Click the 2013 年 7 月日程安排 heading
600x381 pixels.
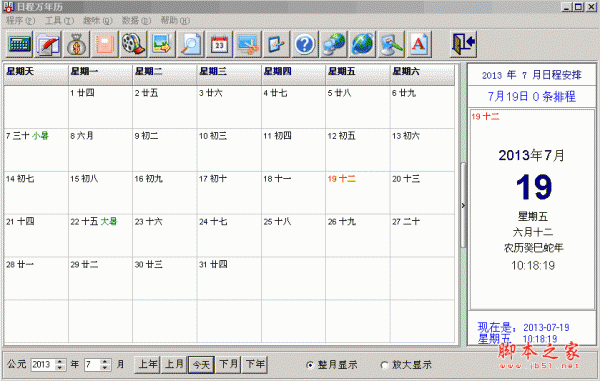(532, 75)
